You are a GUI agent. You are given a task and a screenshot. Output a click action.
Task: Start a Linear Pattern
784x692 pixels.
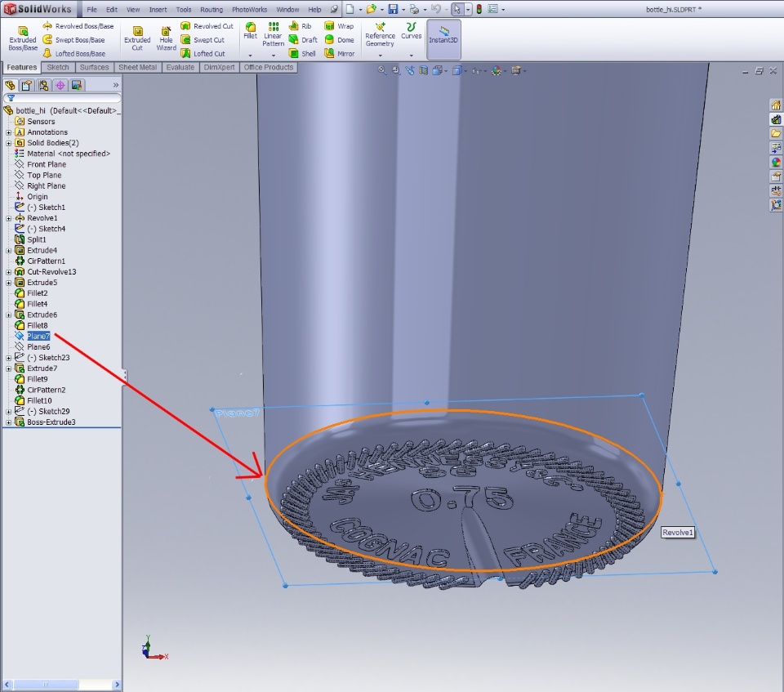coord(273,34)
